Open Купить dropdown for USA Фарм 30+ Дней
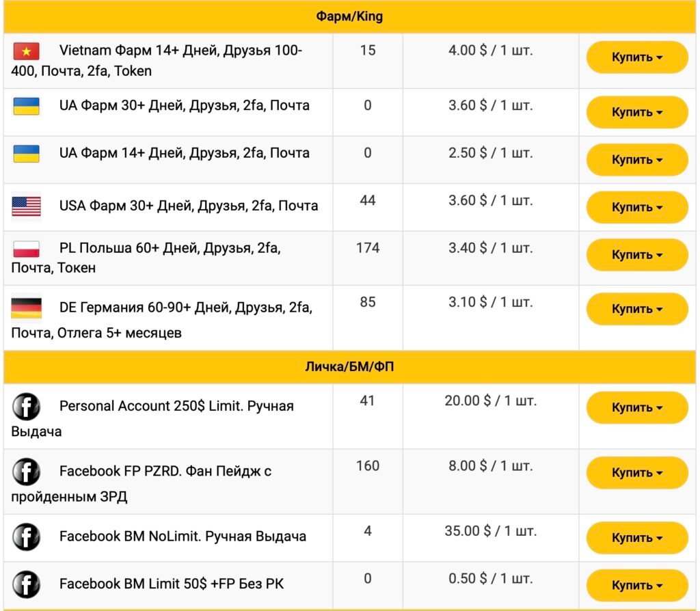700x611 pixels. click(x=636, y=207)
